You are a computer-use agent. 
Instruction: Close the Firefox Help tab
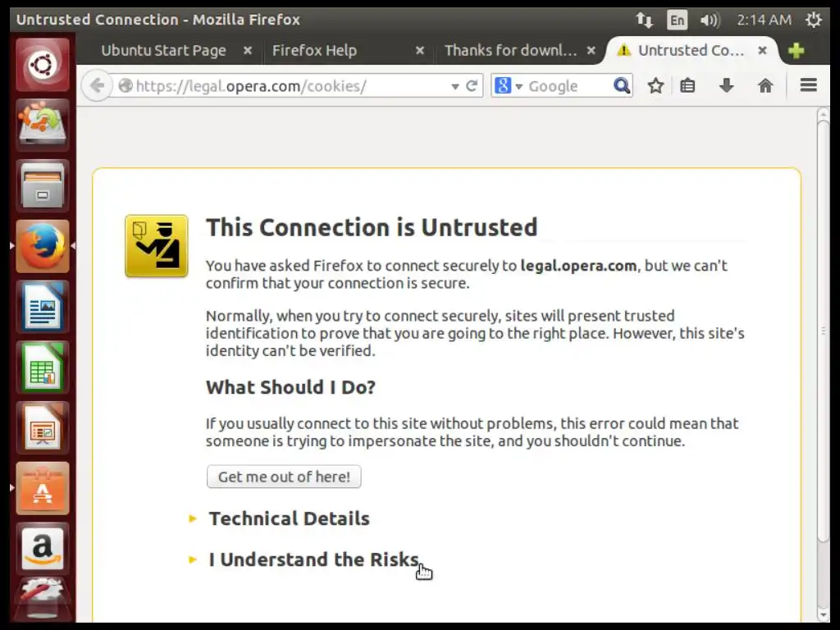tap(420, 50)
